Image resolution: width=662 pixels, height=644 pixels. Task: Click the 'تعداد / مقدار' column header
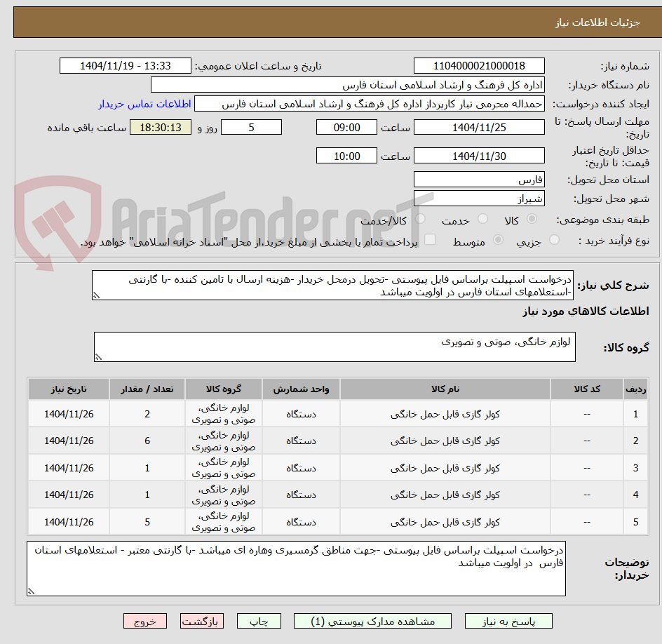point(147,389)
